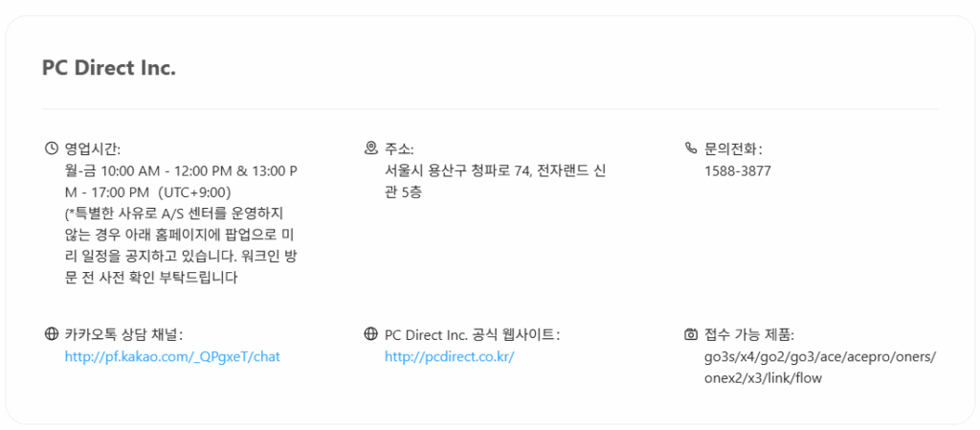980x430 pixels.
Task: Click the 접수 가능 제품 label
Action: coord(749,334)
